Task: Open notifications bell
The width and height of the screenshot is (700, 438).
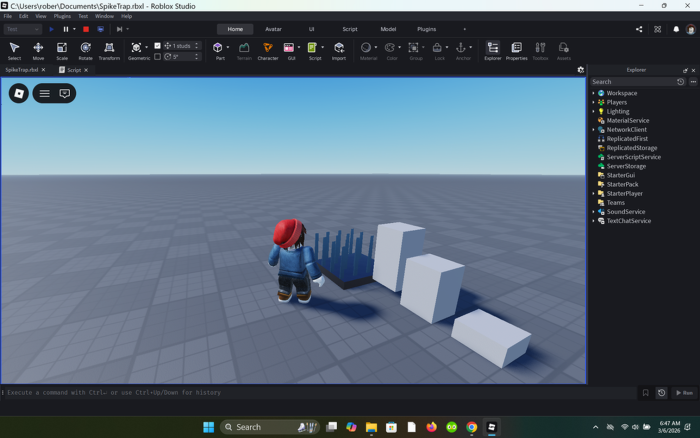Action: (x=676, y=29)
